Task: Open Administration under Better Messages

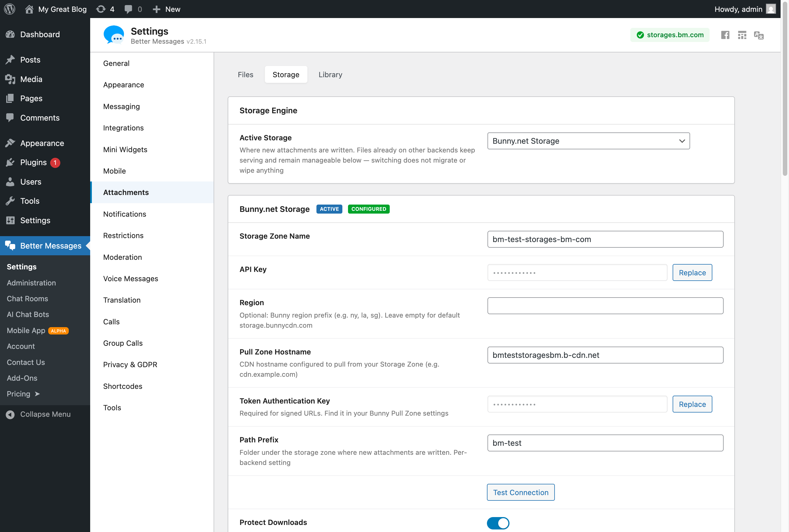Action: [31, 283]
